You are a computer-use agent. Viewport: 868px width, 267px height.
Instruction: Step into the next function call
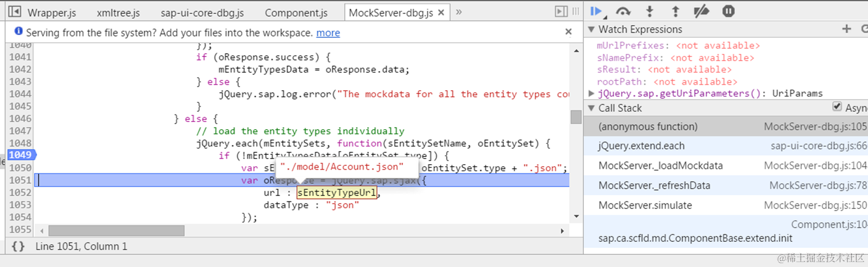click(x=649, y=11)
